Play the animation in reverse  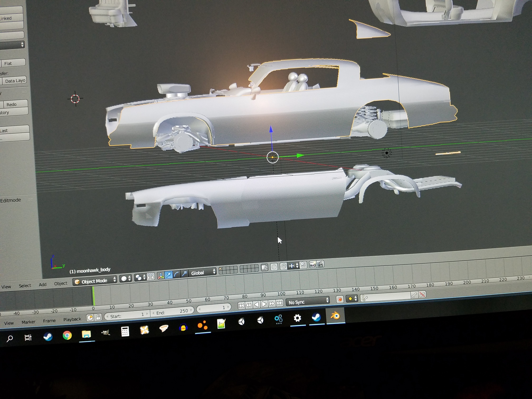(256, 305)
